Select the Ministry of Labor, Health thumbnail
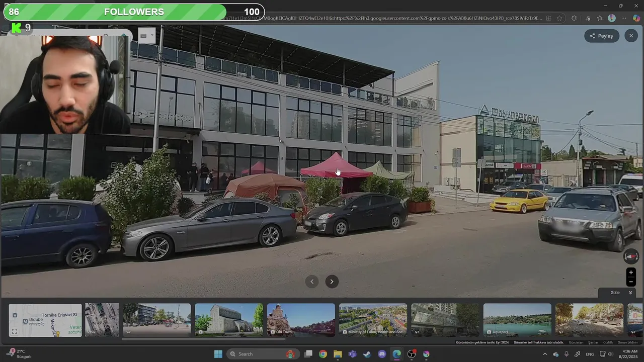 (x=373, y=320)
